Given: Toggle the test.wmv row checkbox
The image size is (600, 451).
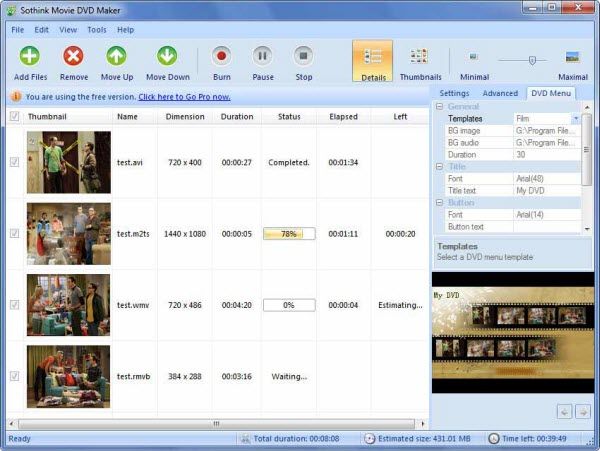Looking at the screenshot, I should coord(14,305).
